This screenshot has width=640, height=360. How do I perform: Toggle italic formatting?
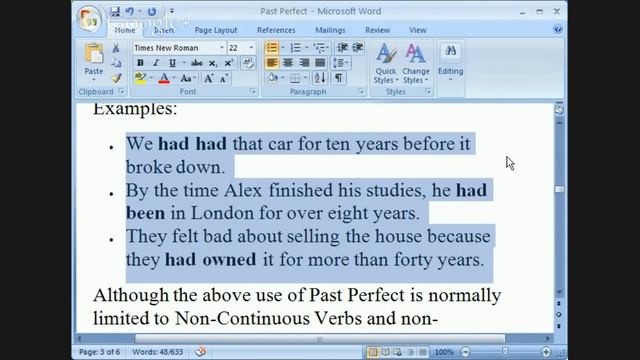click(x=156, y=63)
